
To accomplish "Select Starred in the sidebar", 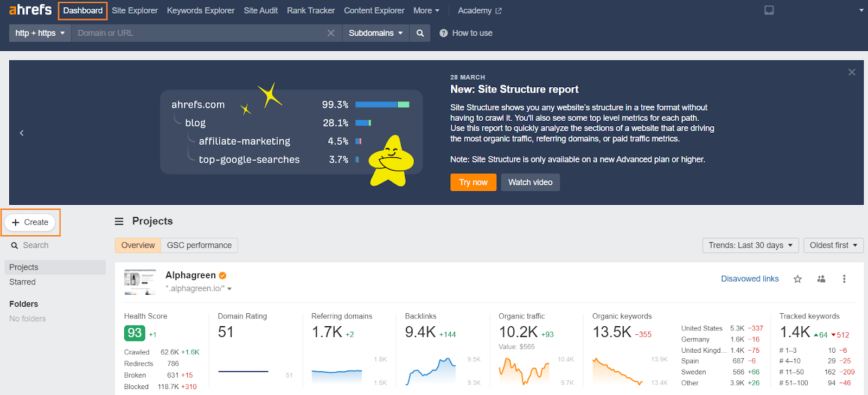I will tap(22, 282).
